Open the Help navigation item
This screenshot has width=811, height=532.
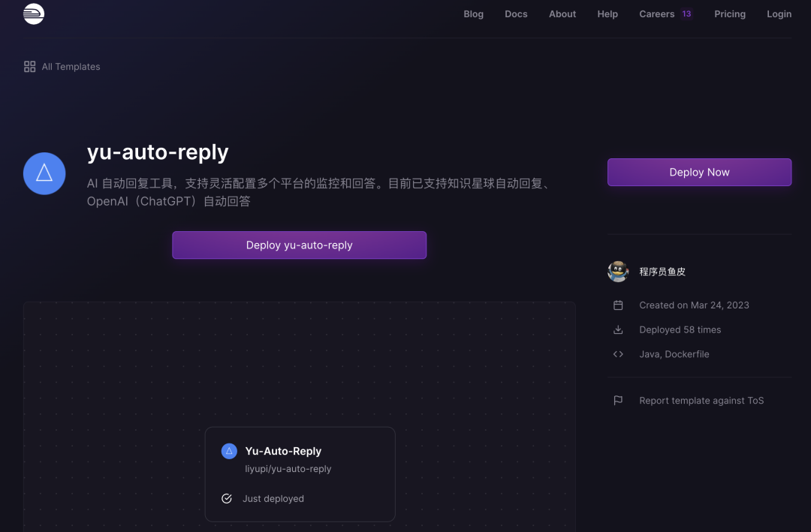click(607, 14)
